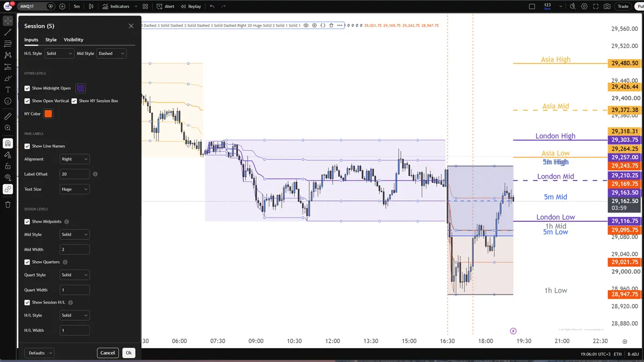
Task: Undo the last chart action
Action: [212, 6]
